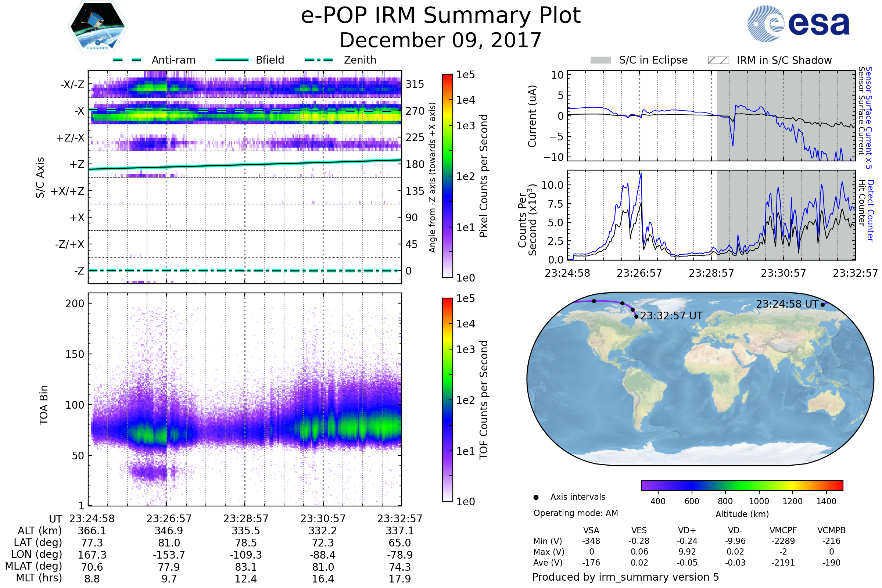Viewport: 882px width, 588px height.
Task: Click the VSA column header in voltage table
Action: (591, 530)
